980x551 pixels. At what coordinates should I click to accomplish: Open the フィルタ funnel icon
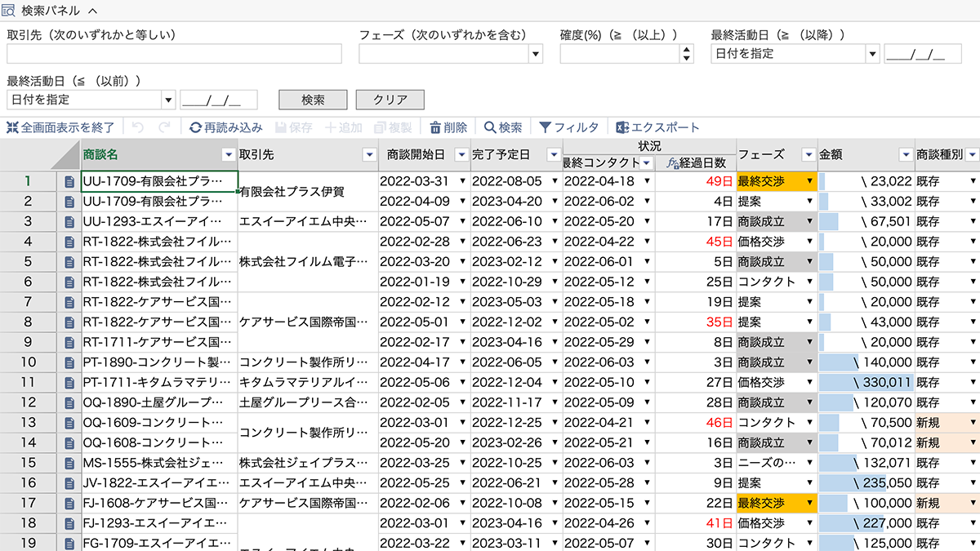pos(545,127)
